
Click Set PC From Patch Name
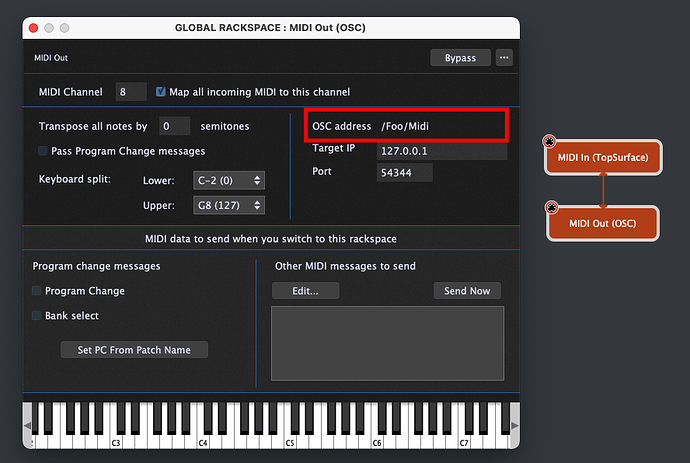pyautogui.click(x=134, y=350)
